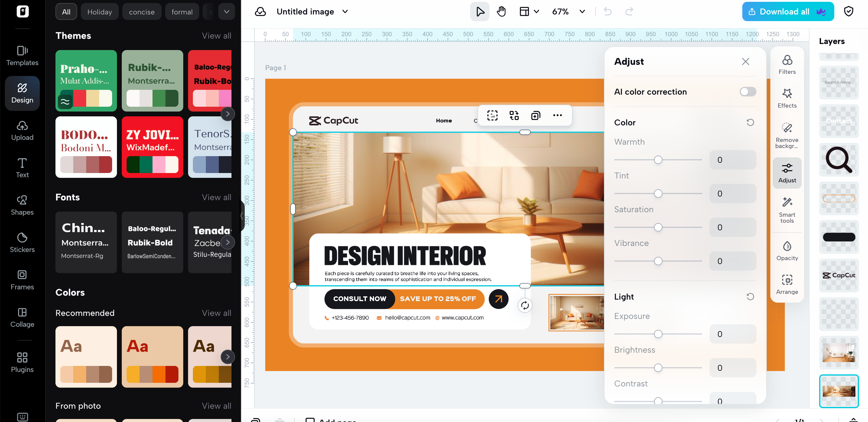Image resolution: width=868 pixels, height=422 pixels.
Task: Click the Warmth slider handle
Action: [x=658, y=160]
